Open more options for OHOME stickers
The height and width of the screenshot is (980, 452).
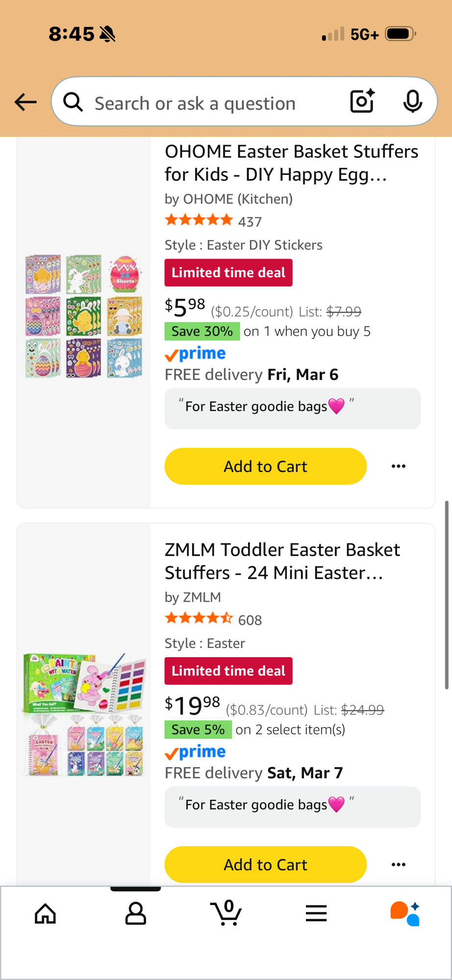(399, 466)
